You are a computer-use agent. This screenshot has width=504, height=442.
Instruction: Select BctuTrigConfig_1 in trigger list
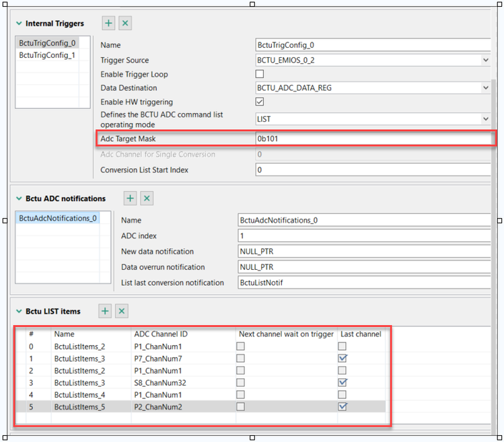tap(47, 55)
